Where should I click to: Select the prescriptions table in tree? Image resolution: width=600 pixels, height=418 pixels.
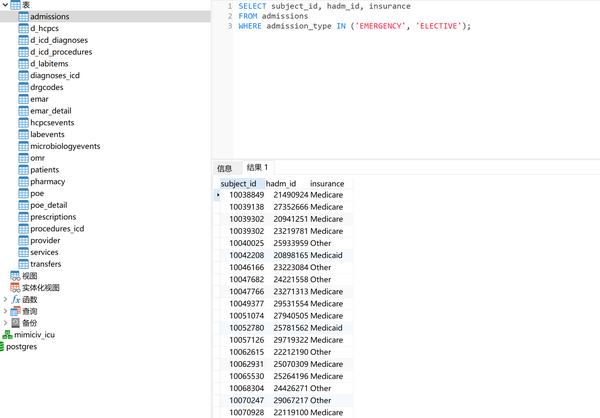click(x=53, y=217)
